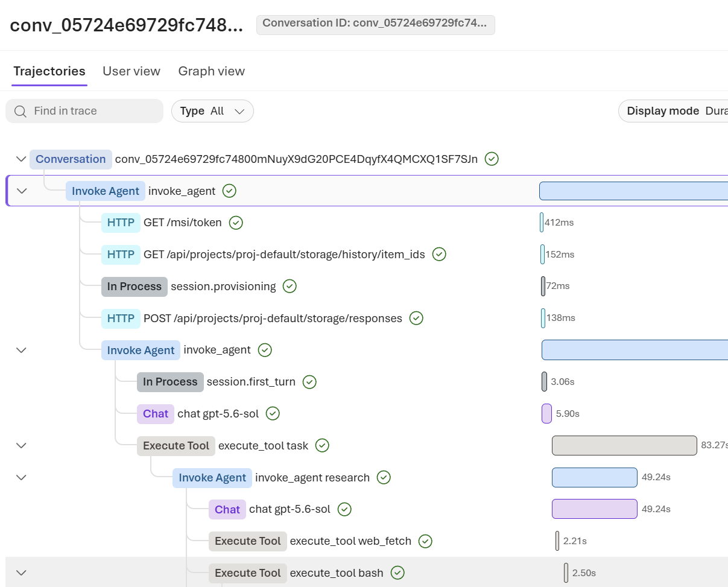The image size is (728, 587).
Task: Collapse the invoke_agent research node
Action: point(22,477)
